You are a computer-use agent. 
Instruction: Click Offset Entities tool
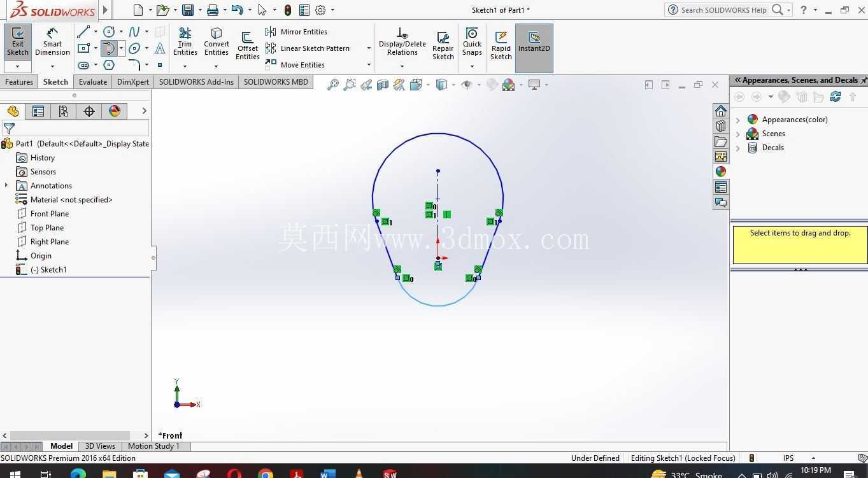point(247,45)
